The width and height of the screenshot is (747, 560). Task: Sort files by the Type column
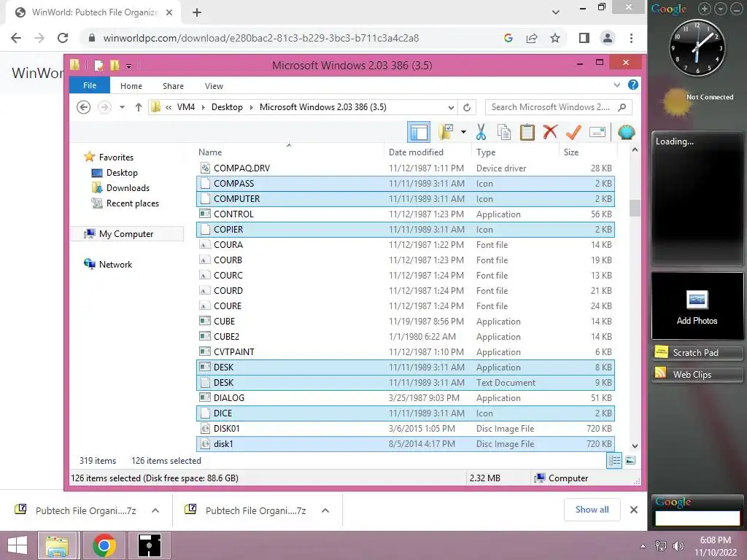pyautogui.click(x=486, y=152)
